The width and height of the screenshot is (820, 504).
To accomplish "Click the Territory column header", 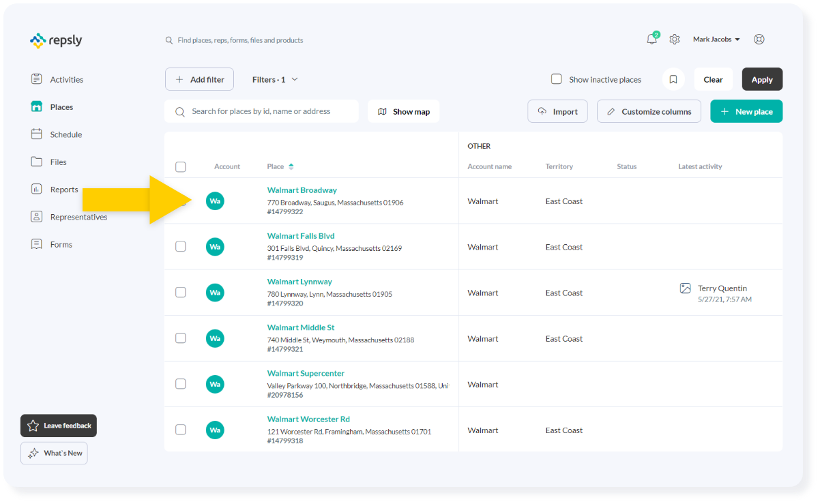I will pyautogui.click(x=559, y=166).
